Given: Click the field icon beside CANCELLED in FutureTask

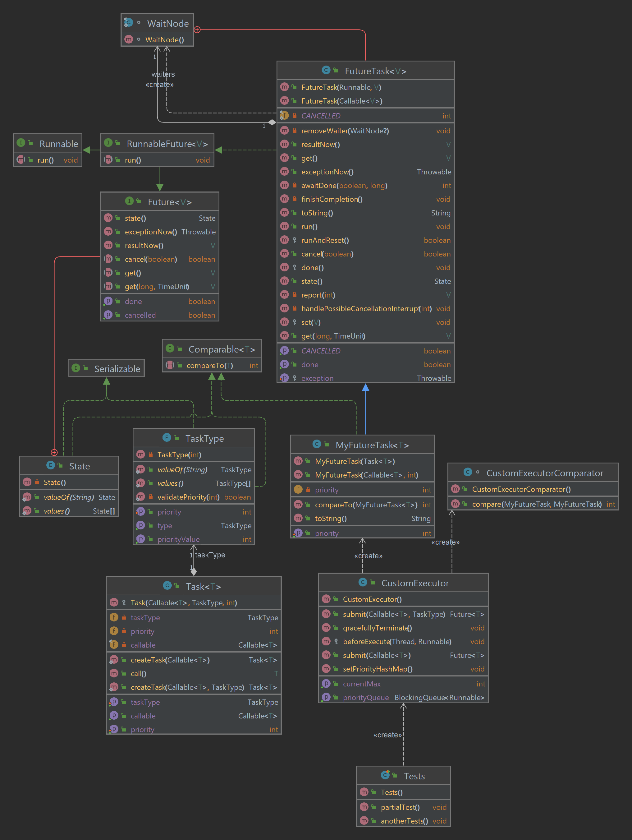Looking at the screenshot, I should point(284,115).
